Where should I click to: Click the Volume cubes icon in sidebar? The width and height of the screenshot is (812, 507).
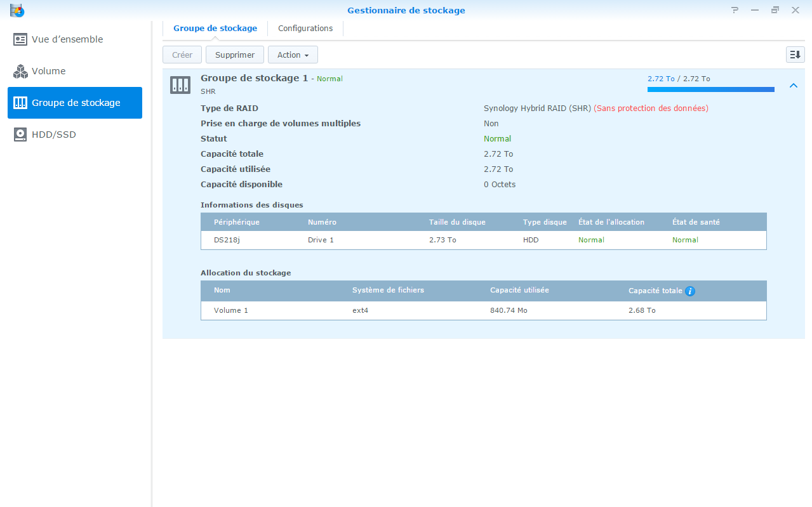coord(20,71)
